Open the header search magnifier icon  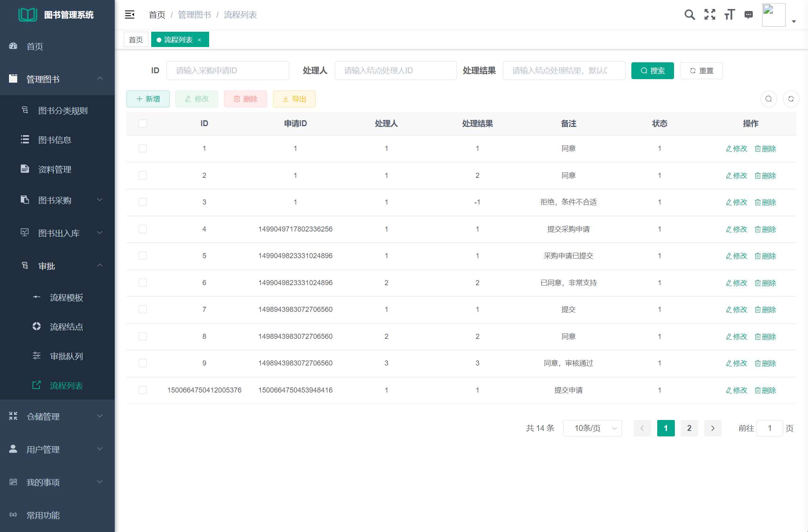(690, 14)
